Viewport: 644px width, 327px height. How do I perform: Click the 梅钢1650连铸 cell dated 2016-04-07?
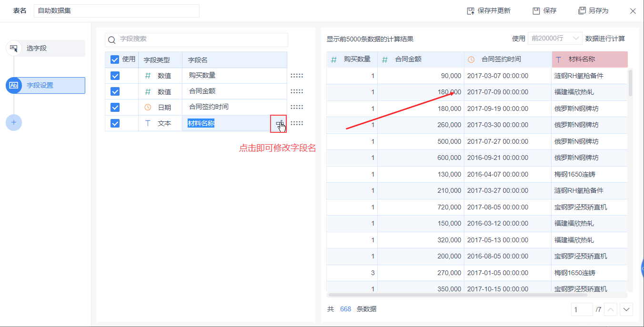(x=590, y=174)
